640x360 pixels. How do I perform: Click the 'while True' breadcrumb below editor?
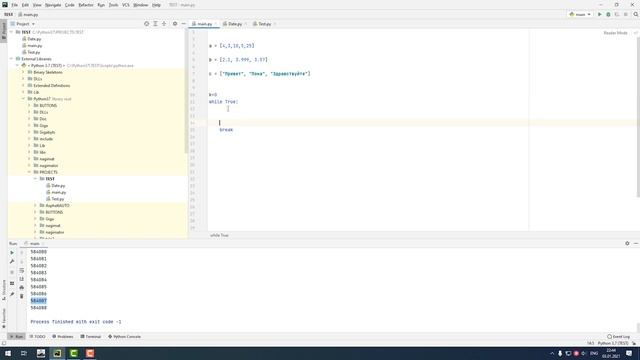pos(219,236)
